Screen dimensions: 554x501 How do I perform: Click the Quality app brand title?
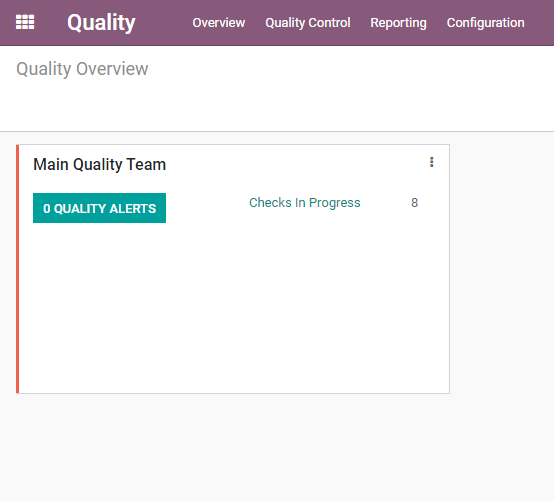(x=101, y=22)
